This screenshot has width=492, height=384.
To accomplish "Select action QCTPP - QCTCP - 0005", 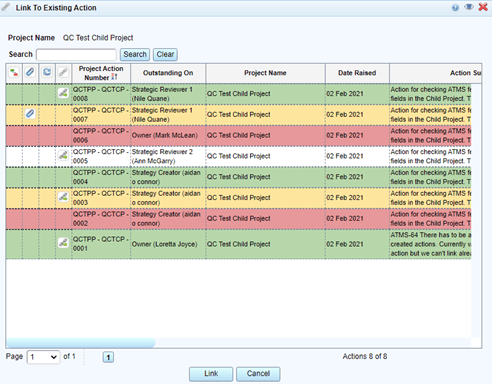I will (101, 156).
